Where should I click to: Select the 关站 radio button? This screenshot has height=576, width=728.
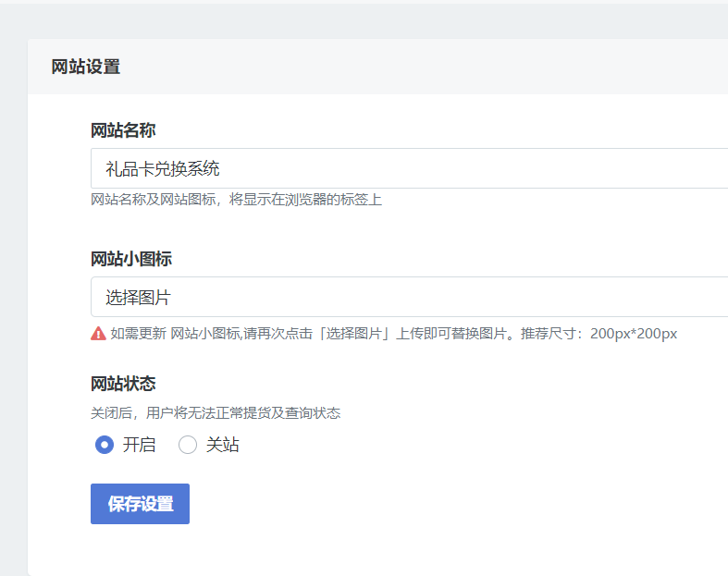(x=188, y=445)
